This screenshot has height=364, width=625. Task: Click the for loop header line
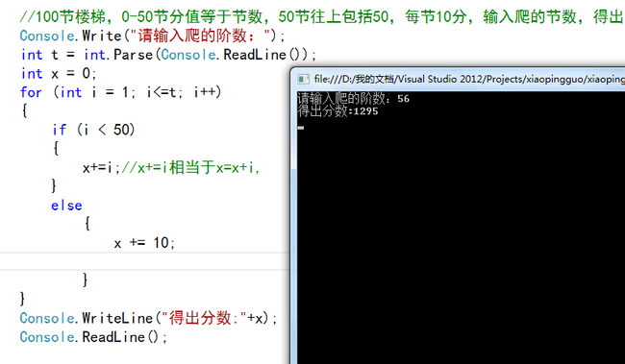[x=120, y=92]
